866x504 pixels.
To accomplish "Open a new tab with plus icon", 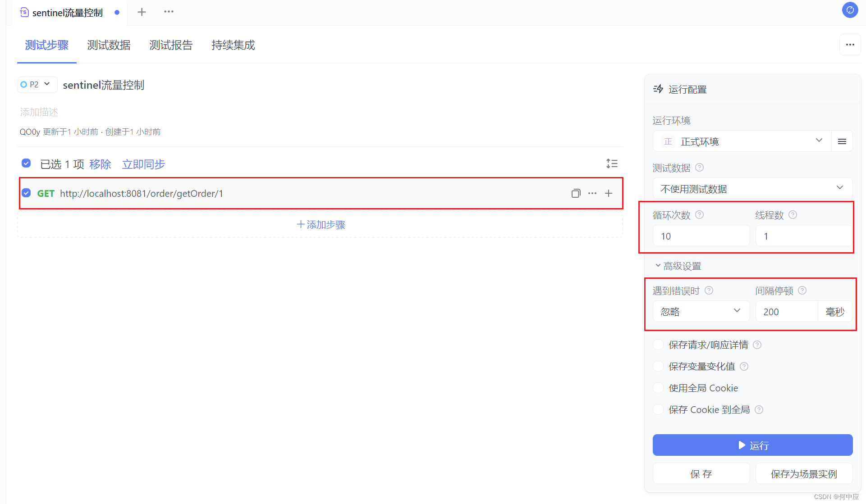I will tap(142, 12).
